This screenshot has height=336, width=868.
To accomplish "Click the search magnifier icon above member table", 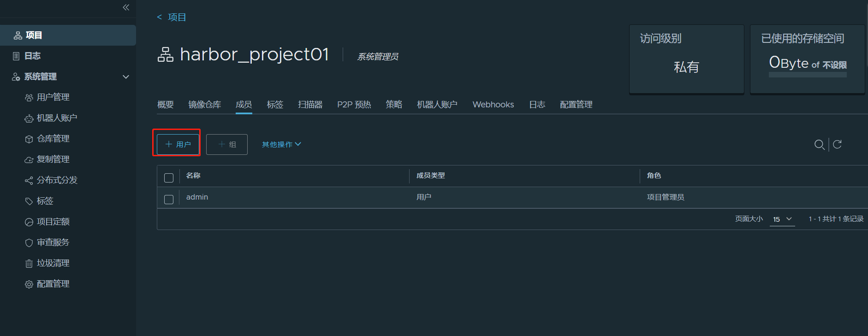I will [819, 145].
